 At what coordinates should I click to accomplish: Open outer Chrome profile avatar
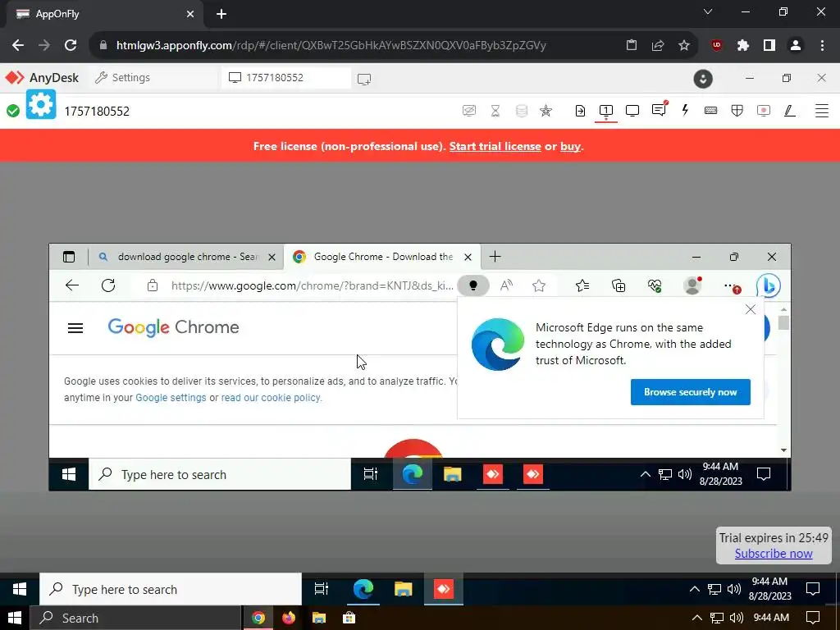(796, 45)
